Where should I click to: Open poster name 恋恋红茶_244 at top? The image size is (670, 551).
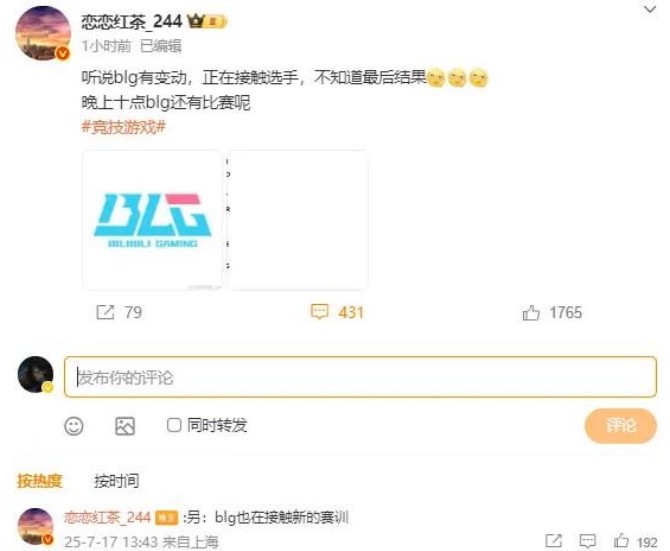(x=132, y=21)
